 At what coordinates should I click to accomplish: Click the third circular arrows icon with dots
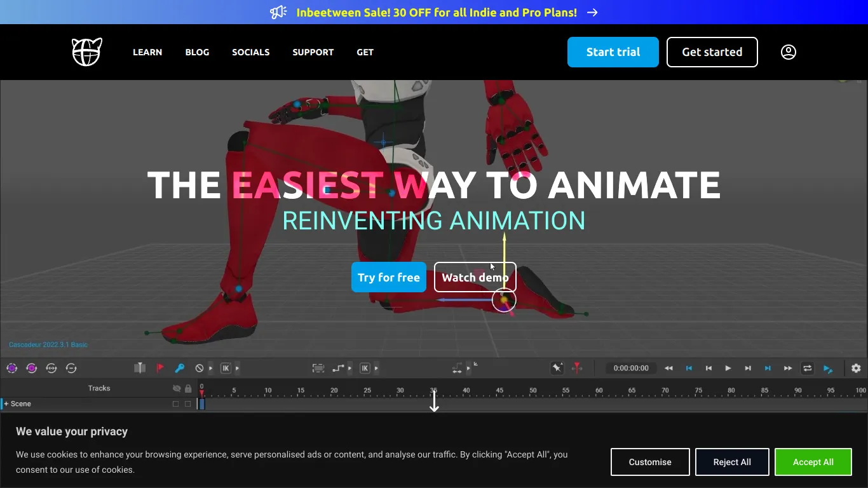(51, 368)
